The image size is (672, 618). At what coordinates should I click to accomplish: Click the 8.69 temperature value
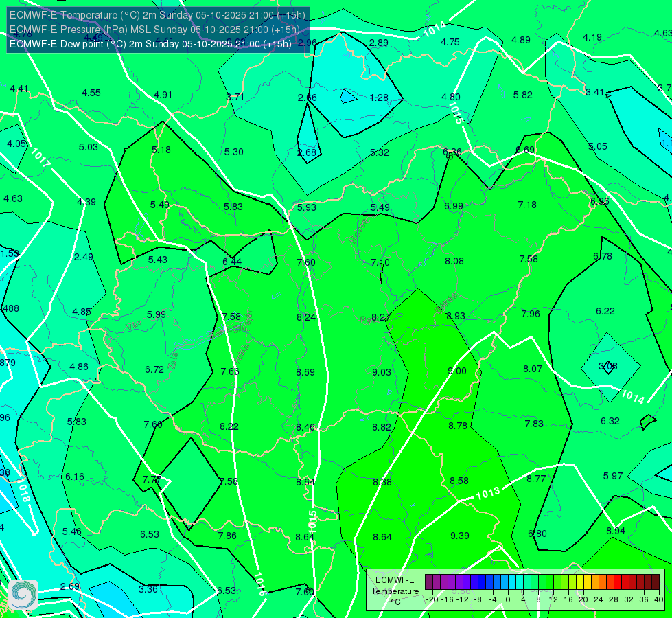(305, 372)
